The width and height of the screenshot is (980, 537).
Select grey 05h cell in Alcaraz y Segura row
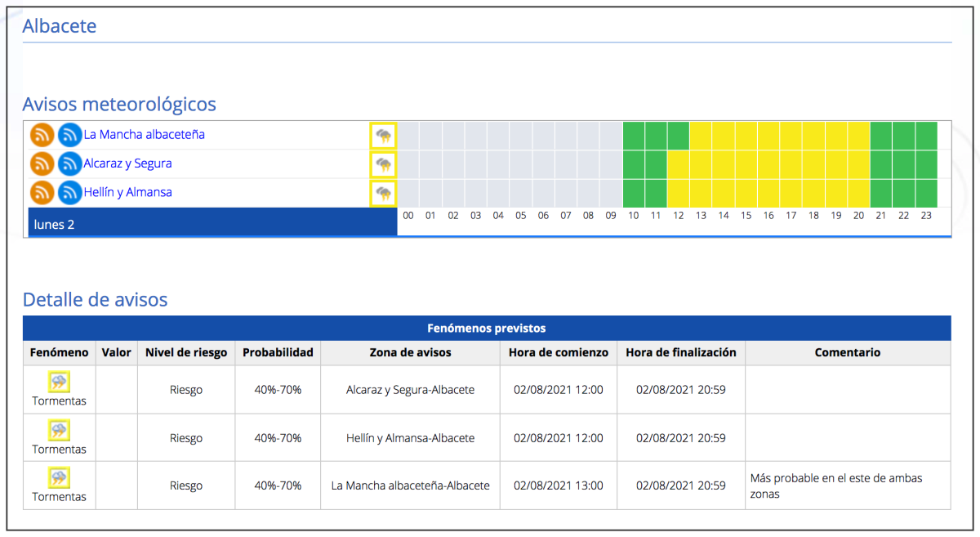click(521, 164)
